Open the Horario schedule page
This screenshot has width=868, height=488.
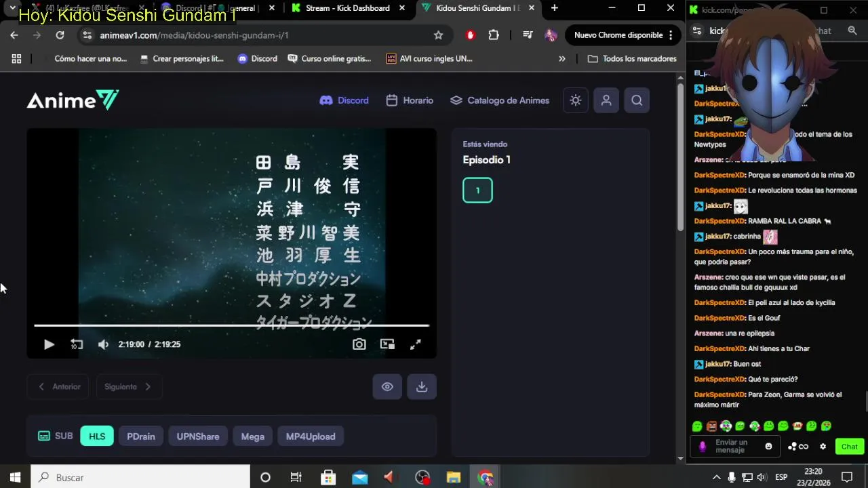(410, 100)
